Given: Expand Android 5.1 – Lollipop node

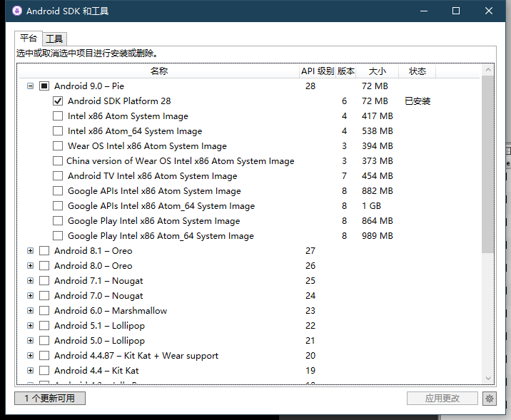Looking at the screenshot, I should [30, 326].
